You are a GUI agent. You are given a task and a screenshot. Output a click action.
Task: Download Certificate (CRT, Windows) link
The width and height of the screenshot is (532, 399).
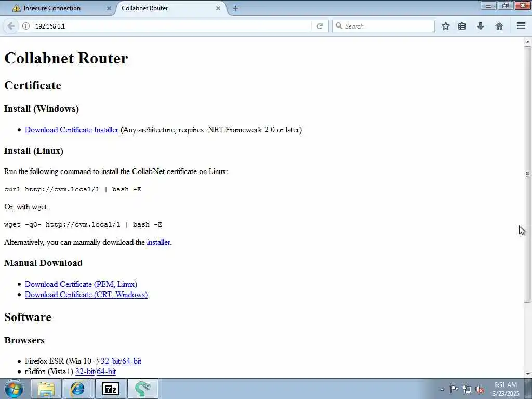pos(86,295)
